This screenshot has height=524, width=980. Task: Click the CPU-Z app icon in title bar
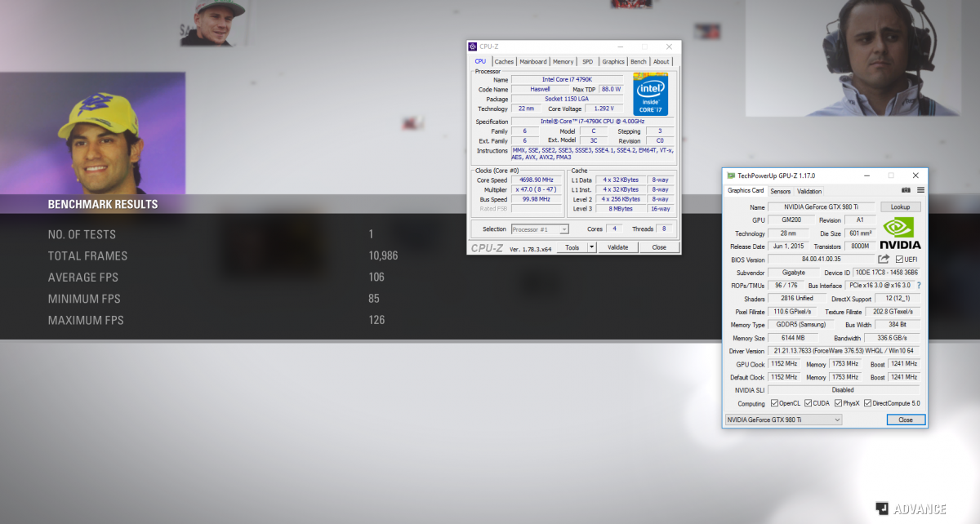click(x=473, y=47)
